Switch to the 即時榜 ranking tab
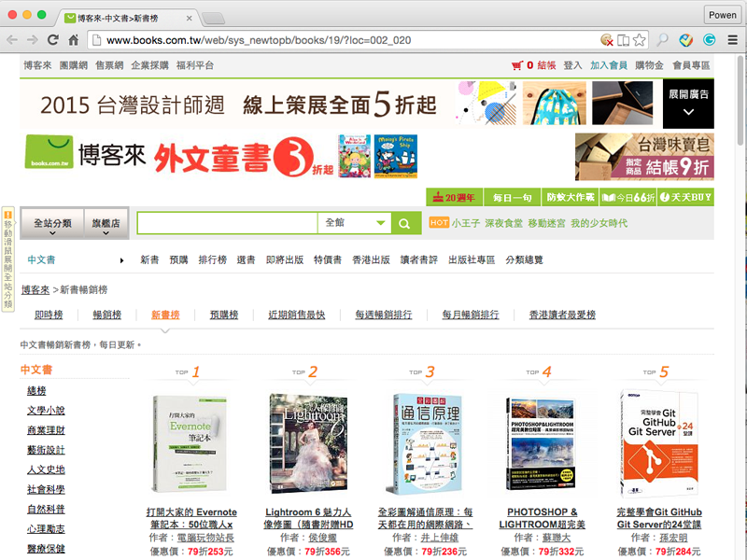Image resolution: width=747 pixels, height=560 pixels. (49, 315)
